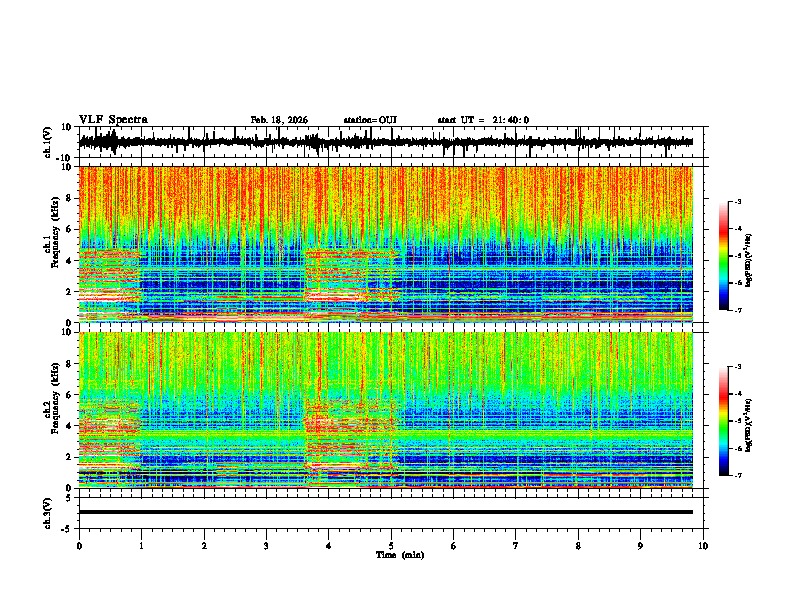Click the -7 tick label on the ch.1 color bar

(738, 310)
